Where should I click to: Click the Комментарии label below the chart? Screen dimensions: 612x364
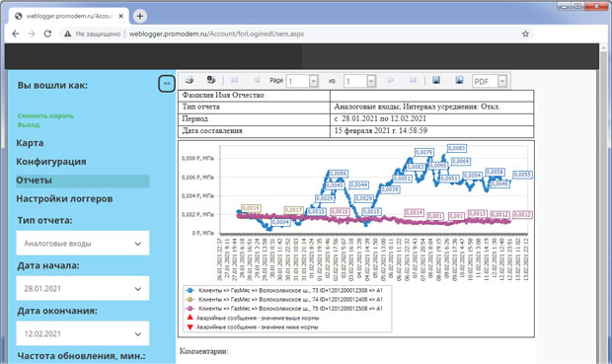tap(203, 351)
